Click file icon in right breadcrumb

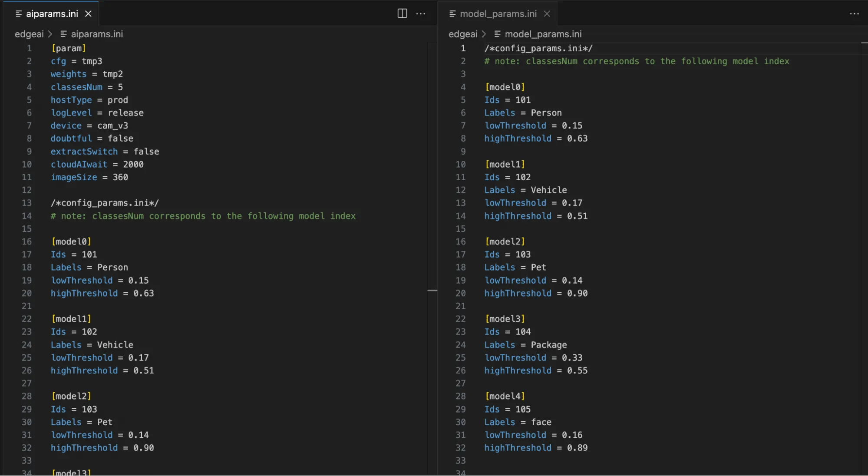coord(498,34)
